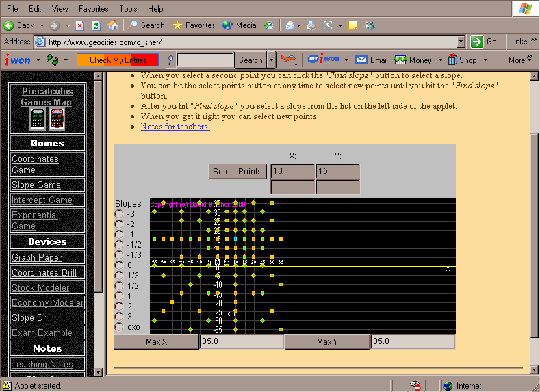Viewport: 540px width, 392px height.
Task: Open the iWon Search options dropdown
Action: [x=272, y=60]
